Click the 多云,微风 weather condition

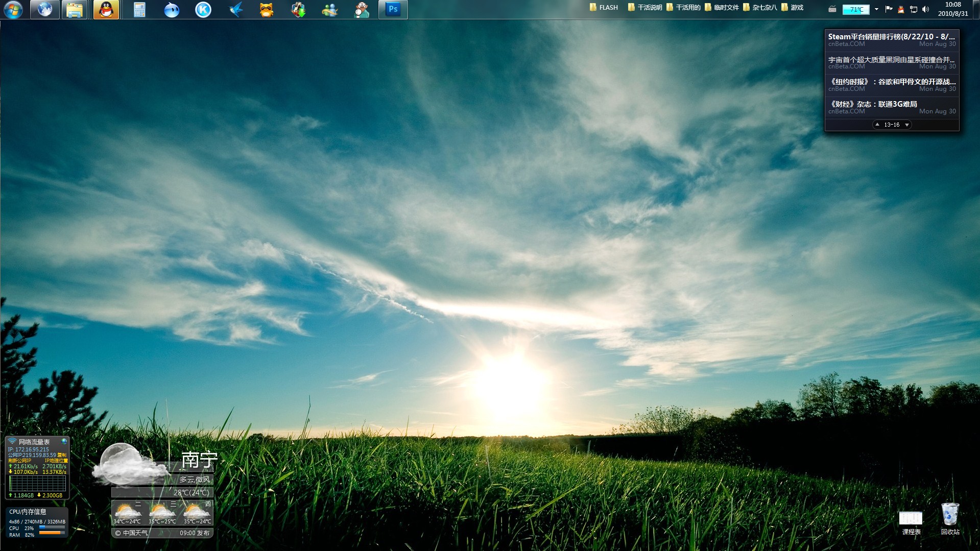pos(195,480)
